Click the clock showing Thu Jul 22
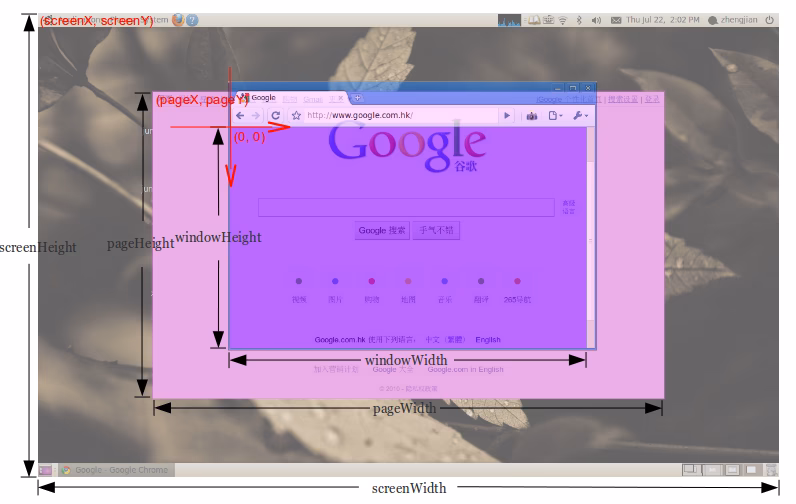The height and width of the screenshot is (504, 796). (662, 20)
